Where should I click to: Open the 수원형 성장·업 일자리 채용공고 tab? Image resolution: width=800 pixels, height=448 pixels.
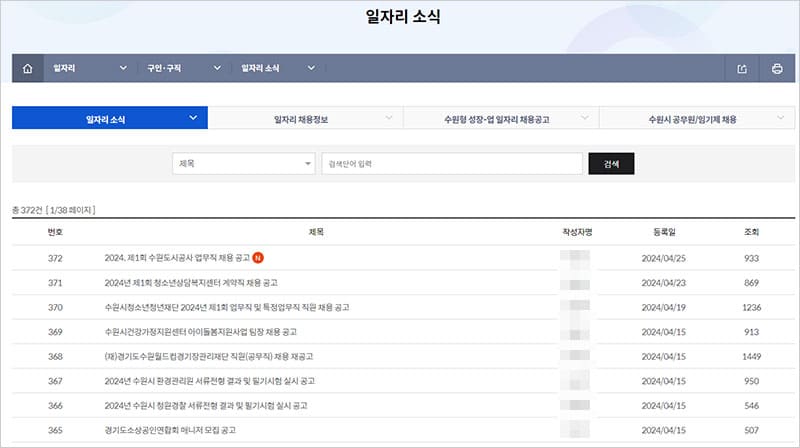point(501,119)
